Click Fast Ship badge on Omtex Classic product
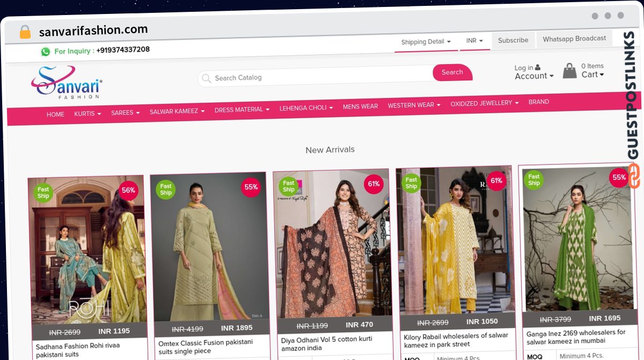This screenshot has height=360, width=644. (166, 190)
